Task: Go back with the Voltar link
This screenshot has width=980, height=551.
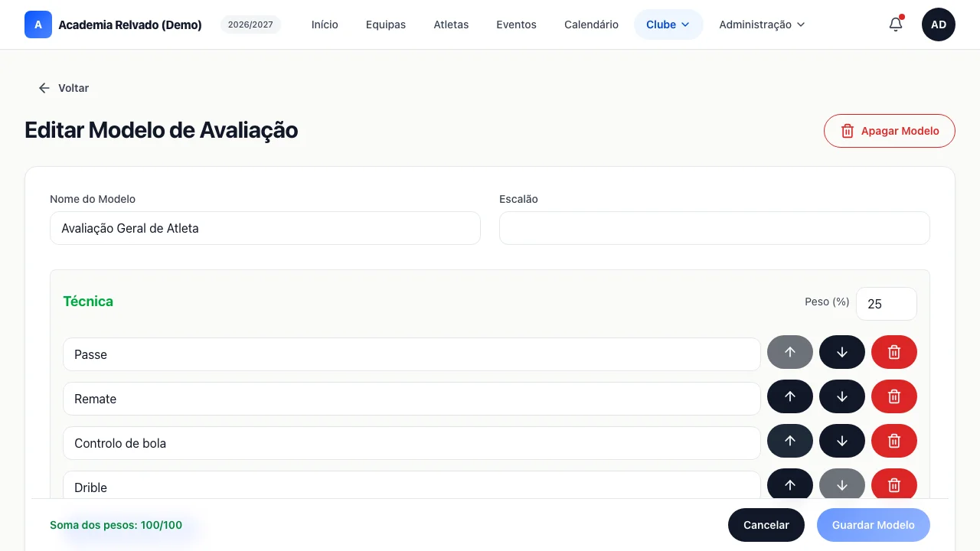Action: (64, 88)
